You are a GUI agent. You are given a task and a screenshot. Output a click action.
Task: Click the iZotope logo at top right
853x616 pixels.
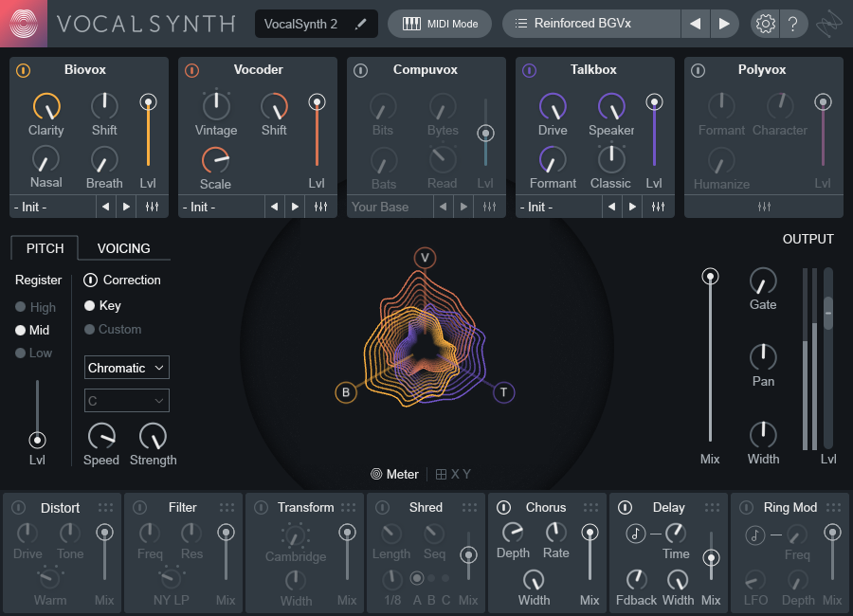point(829,24)
